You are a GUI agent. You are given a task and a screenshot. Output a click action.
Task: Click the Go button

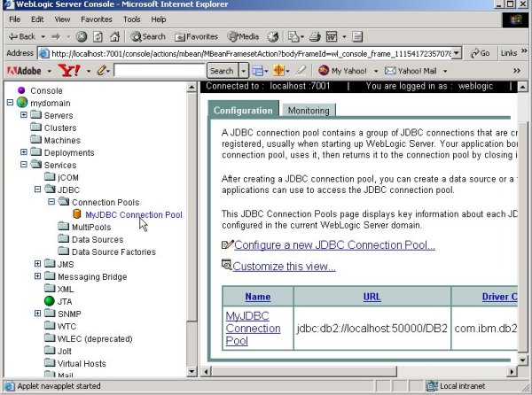point(480,53)
